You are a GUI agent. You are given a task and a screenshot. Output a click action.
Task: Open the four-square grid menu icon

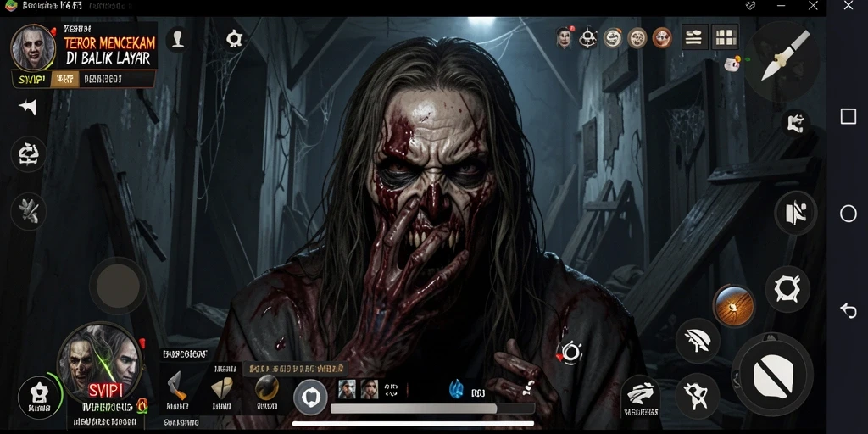pos(725,37)
